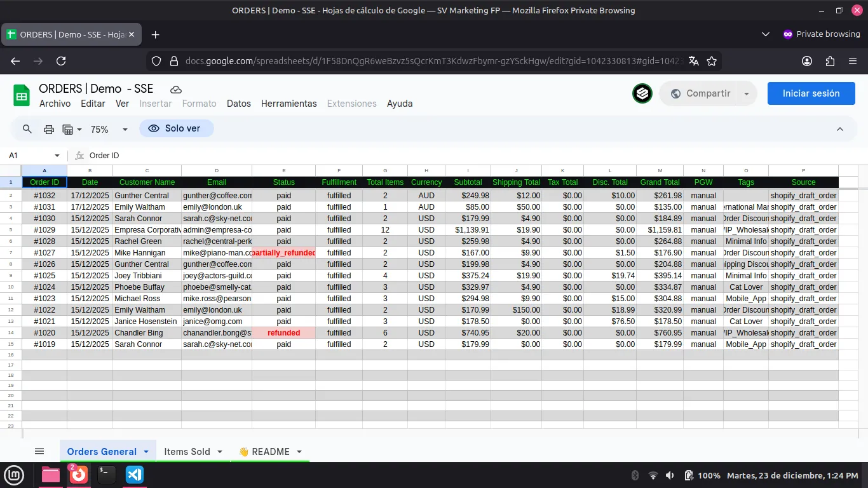Screen dimensions: 868x488
Task: Click the green app logo beside Compartir
Action: point(642,93)
